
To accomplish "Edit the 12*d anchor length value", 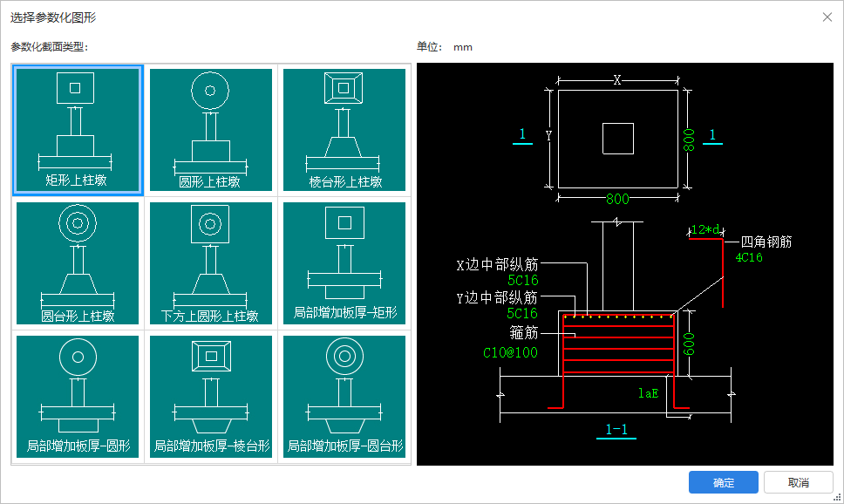I will point(706,230).
